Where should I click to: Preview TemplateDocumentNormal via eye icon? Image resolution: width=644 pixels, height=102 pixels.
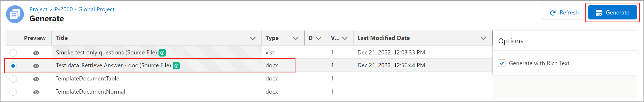click(x=36, y=92)
